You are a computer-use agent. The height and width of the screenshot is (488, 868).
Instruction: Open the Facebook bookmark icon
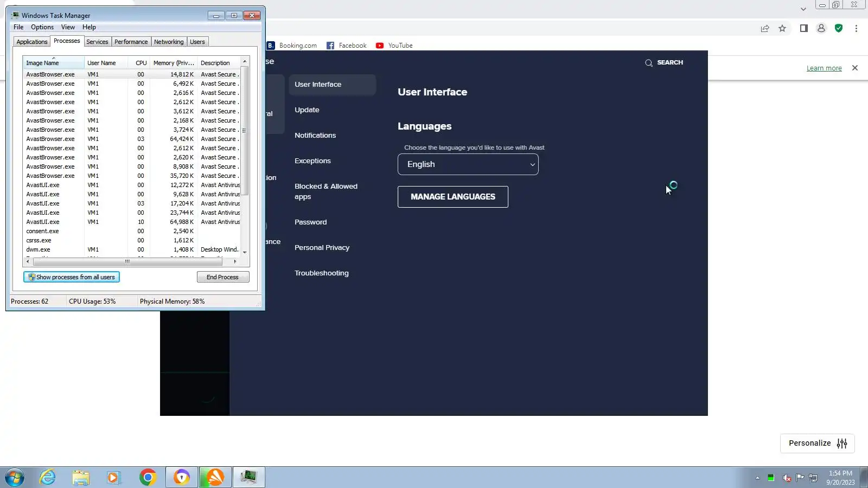330,46
